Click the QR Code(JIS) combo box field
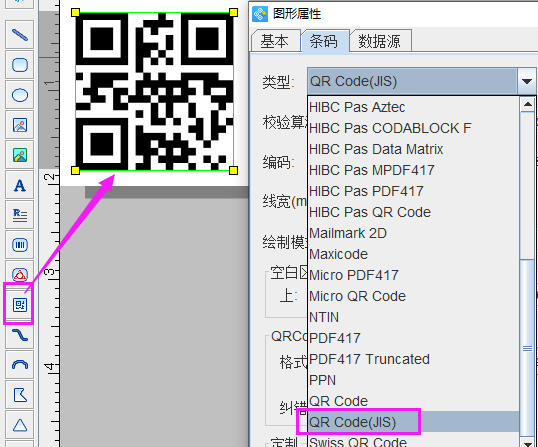The width and height of the screenshot is (538, 447). 412,82
